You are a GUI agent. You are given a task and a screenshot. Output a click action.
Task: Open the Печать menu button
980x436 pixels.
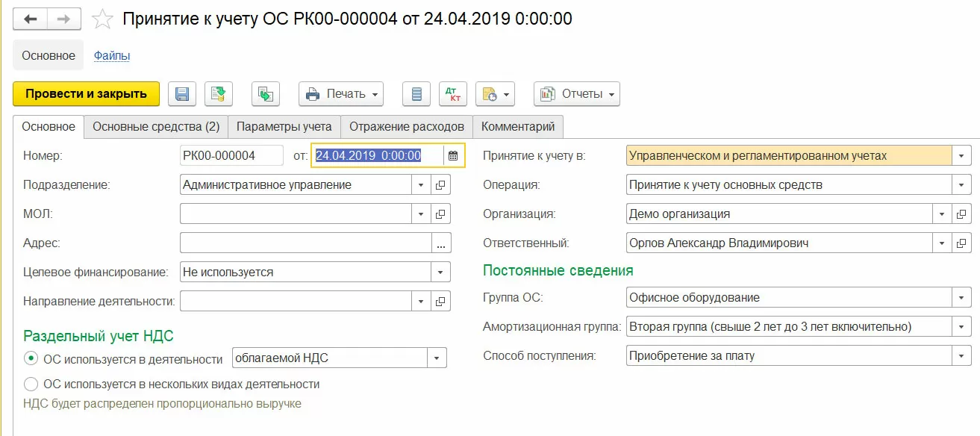(341, 94)
